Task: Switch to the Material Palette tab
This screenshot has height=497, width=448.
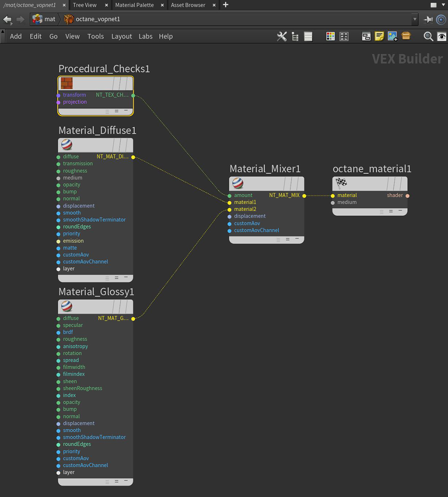Action: (x=134, y=5)
